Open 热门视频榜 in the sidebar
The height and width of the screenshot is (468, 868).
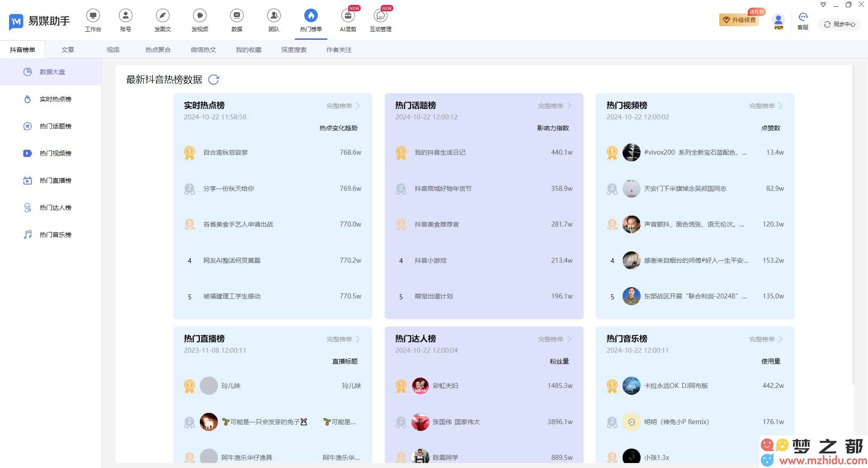coord(51,153)
